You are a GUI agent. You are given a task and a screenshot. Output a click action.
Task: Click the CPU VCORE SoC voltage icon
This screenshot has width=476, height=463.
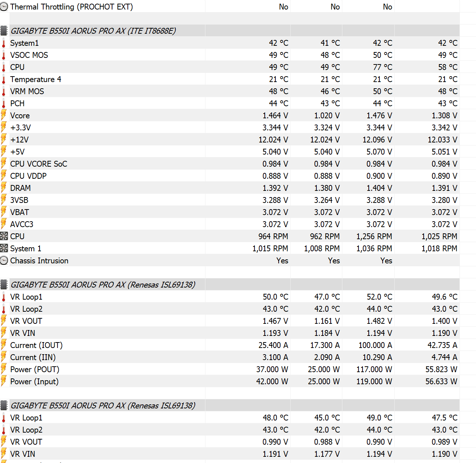point(4,163)
